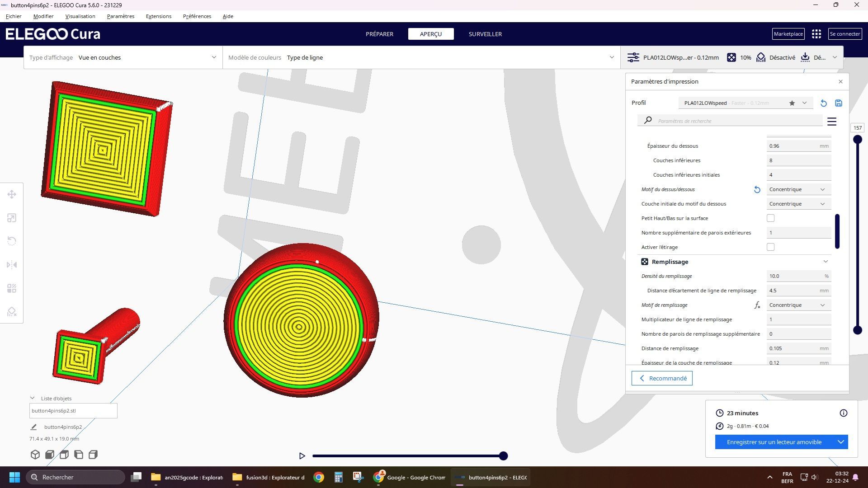Viewport: 868px width, 488px height.
Task: Open the application grid switcher icon
Action: [816, 34]
